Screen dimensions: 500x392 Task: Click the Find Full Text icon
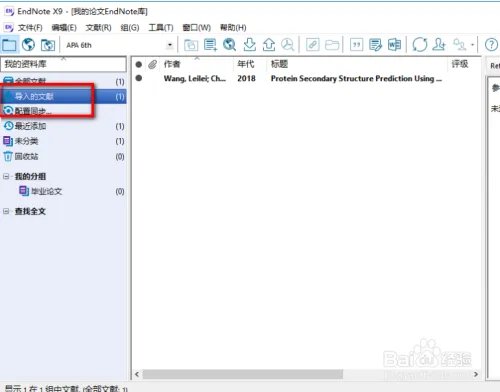coord(287,45)
